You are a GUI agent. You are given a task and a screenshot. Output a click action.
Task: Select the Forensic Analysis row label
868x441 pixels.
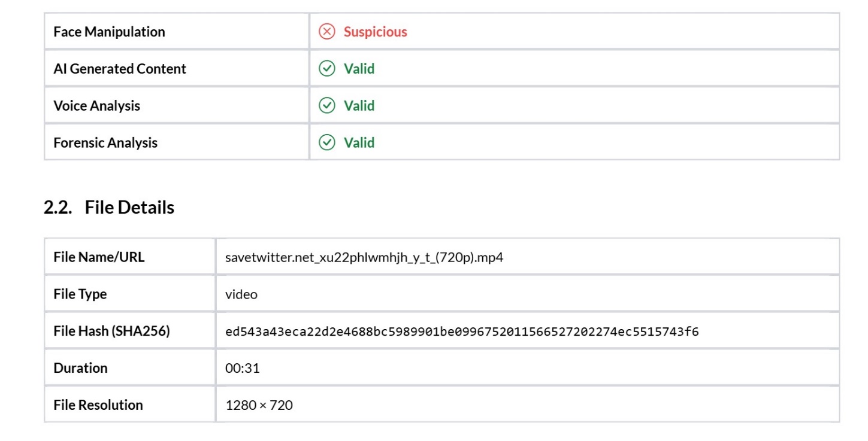105,142
